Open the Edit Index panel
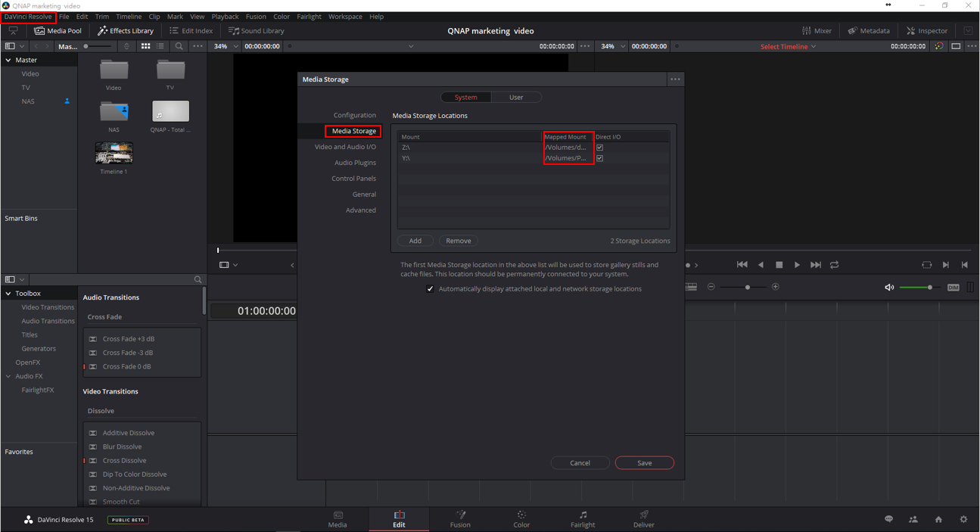The width and height of the screenshot is (980, 532). pos(191,31)
